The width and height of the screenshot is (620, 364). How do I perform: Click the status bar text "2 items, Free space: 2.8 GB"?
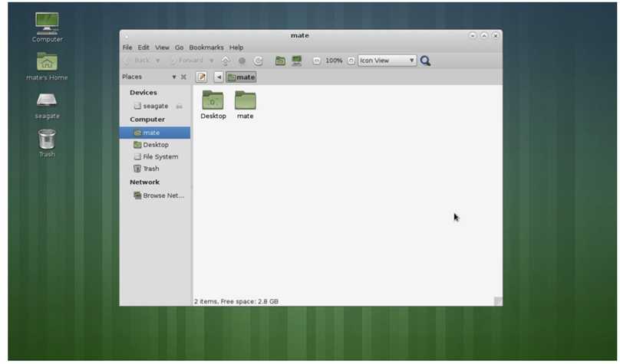click(x=236, y=302)
